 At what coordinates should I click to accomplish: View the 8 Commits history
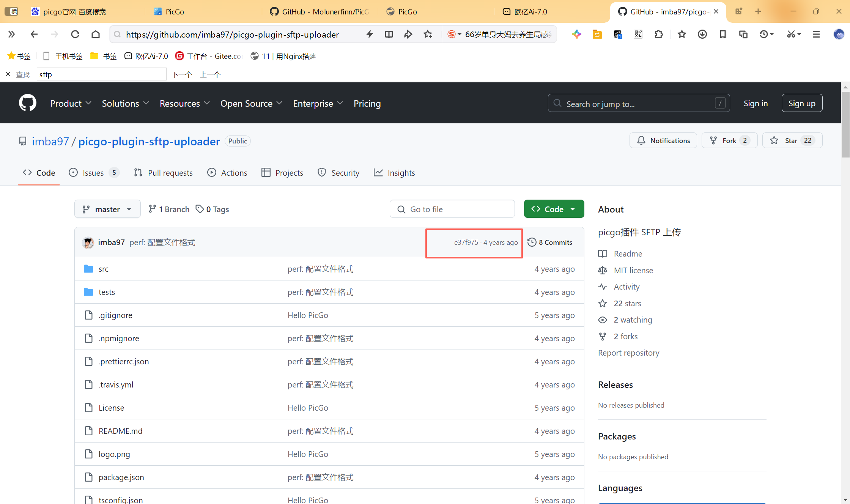(x=550, y=242)
